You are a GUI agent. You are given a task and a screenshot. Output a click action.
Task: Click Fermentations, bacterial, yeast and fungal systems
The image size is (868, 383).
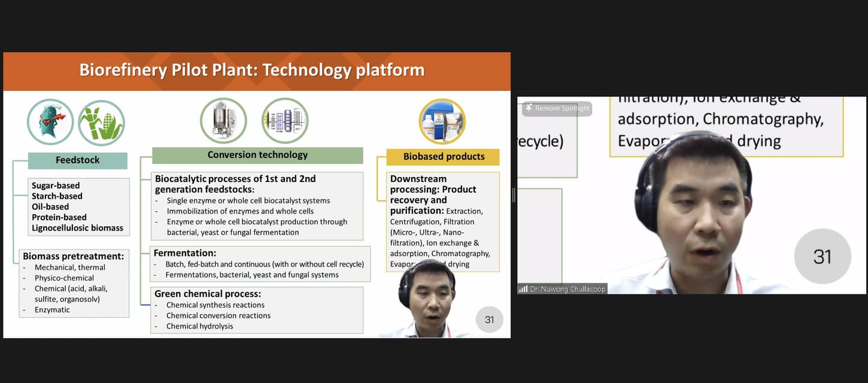pos(252,275)
